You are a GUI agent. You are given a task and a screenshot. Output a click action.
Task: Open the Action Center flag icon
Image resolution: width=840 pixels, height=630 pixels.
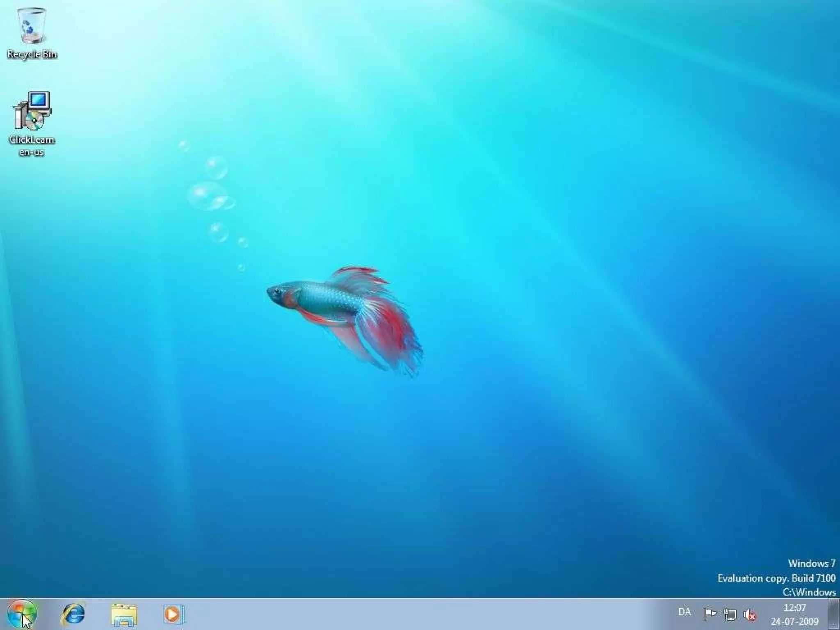(709, 614)
